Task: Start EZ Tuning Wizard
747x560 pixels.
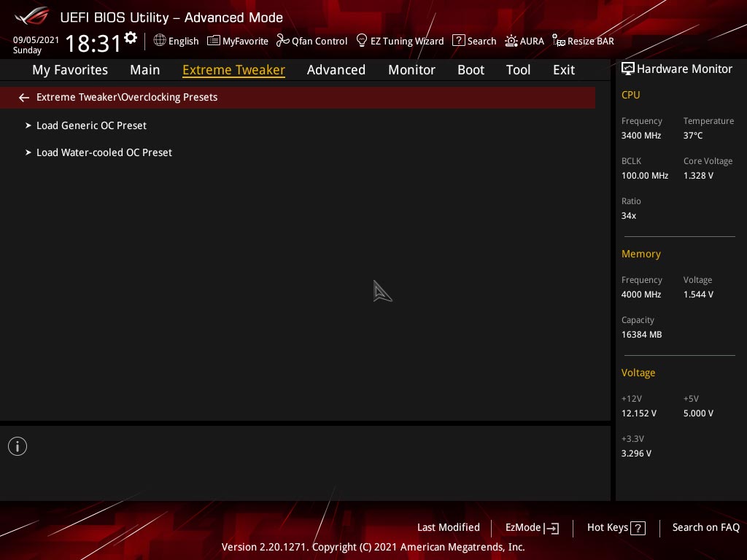Action: tap(407, 42)
